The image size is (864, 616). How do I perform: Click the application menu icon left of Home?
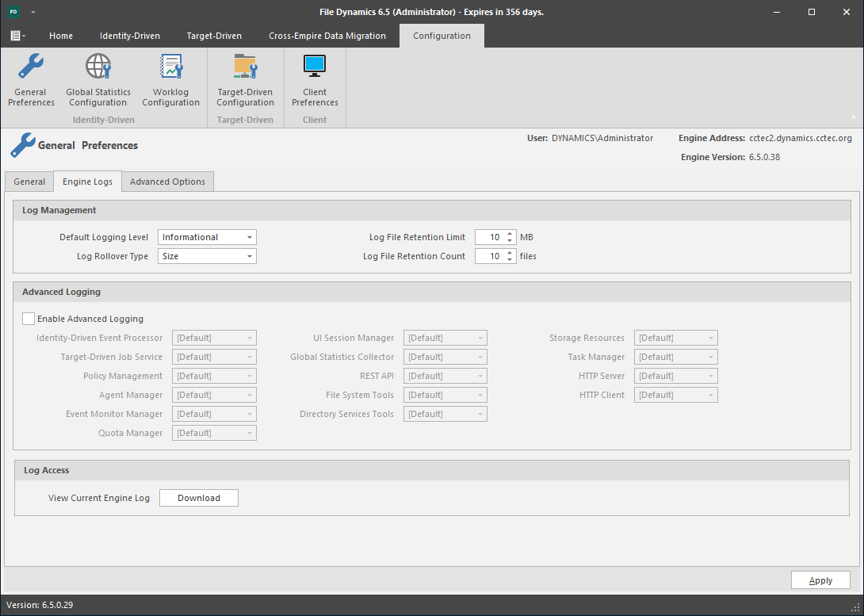coord(17,36)
